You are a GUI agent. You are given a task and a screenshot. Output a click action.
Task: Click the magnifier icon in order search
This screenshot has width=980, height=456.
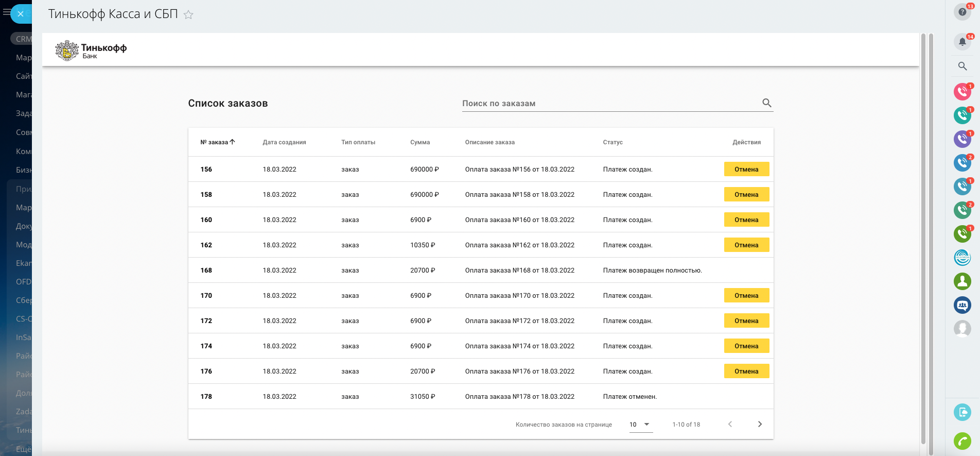tap(766, 103)
